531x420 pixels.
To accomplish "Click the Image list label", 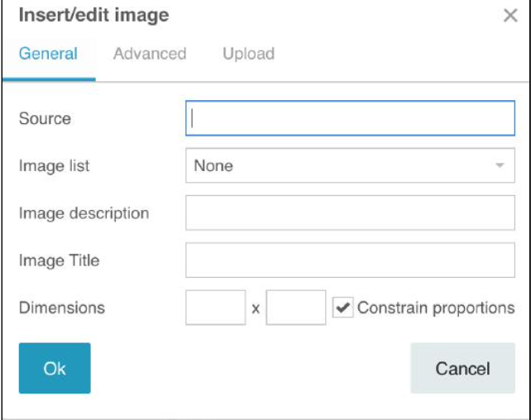I will coord(55,165).
